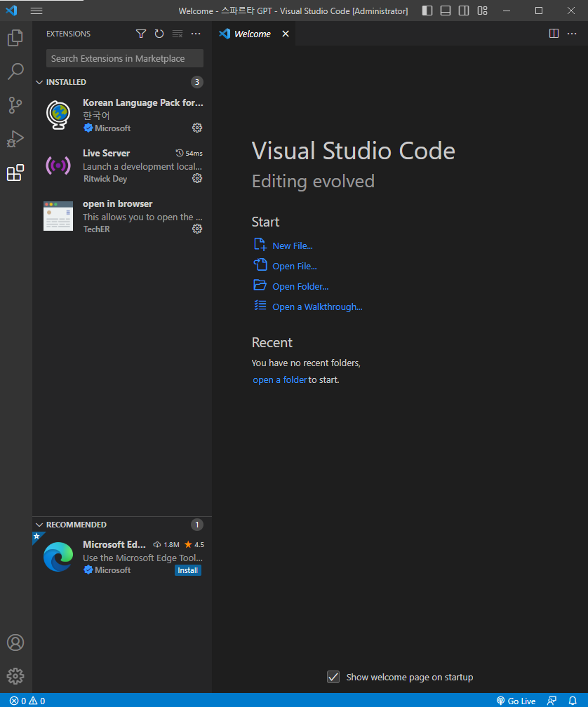Open the Manage gear in activity bar
Viewport: 588px width, 707px height.
coord(15,676)
